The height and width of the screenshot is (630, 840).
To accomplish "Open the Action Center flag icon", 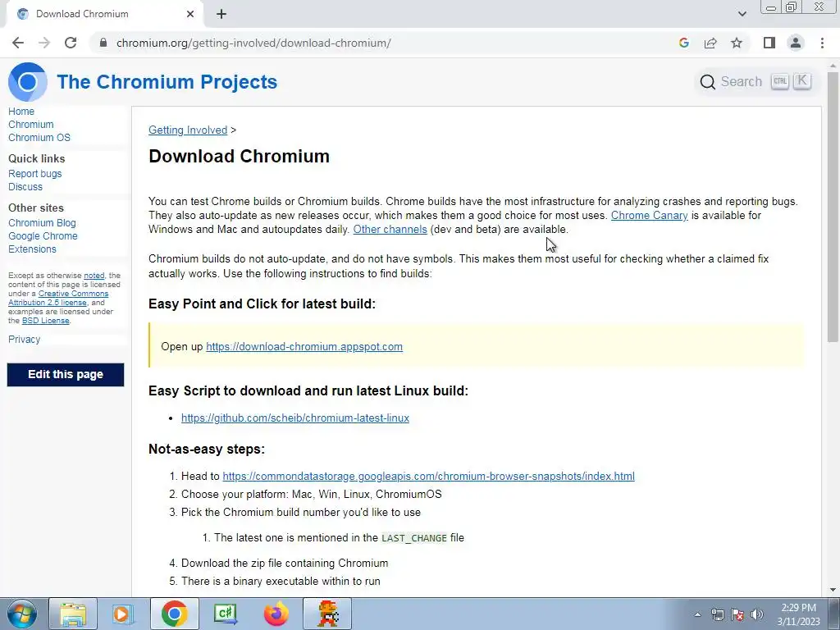I will click(x=737, y=614).
